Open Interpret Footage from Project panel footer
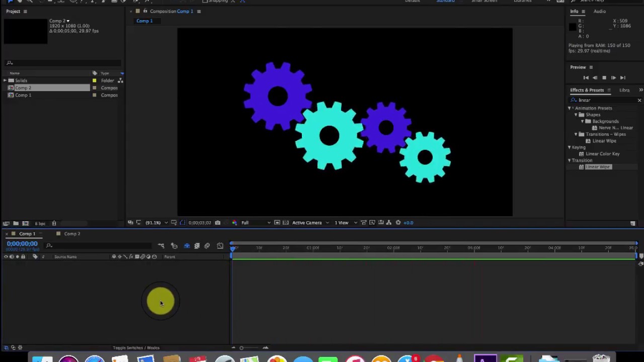The width and height of the screenshot is (644, 362). tap(6, 223)
